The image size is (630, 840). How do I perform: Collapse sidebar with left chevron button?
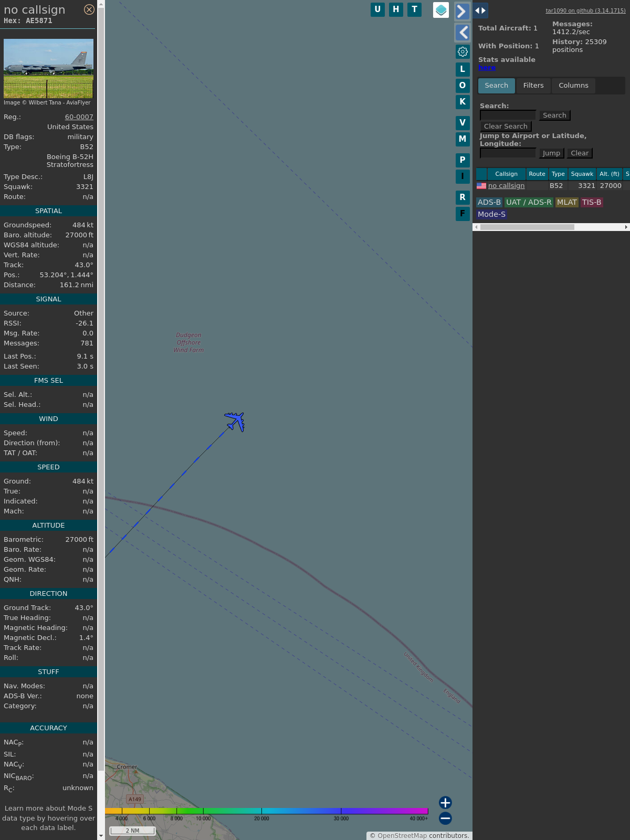(x=462, y=33)
